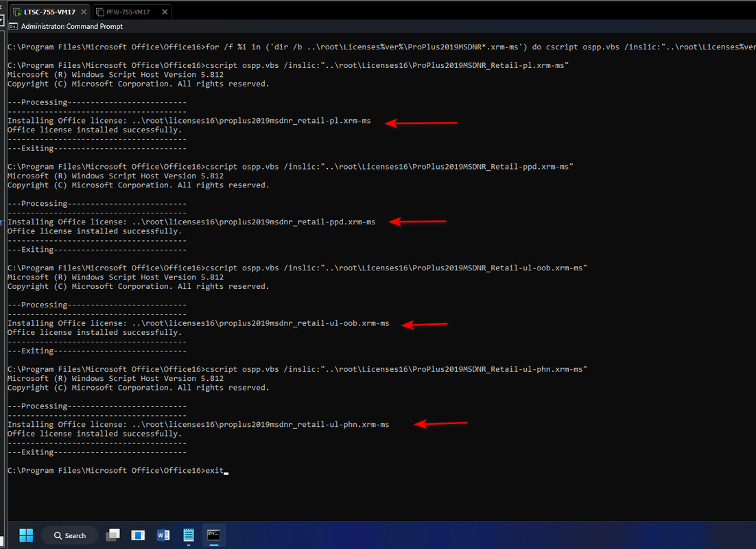The image size is (756, 549).
Task: Open Task View from the taskbar
Action: coord(113,535)
